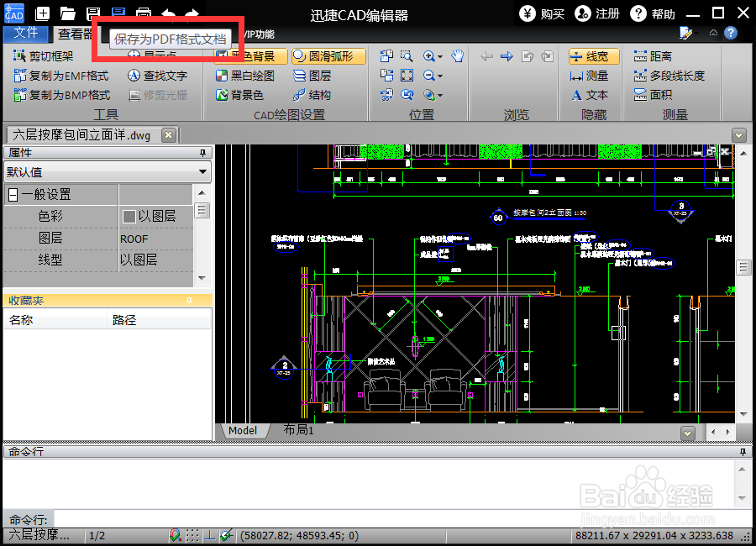Click the blue save as PDF icon
Viewport: 756px width, 546px height.
tap(118, 13)
